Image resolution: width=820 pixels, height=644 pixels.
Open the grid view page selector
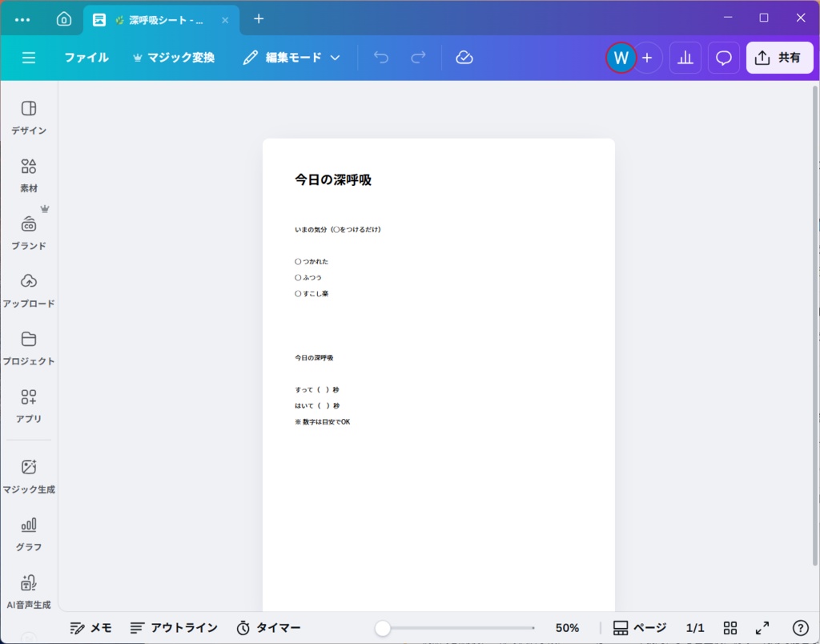[730, 628]
